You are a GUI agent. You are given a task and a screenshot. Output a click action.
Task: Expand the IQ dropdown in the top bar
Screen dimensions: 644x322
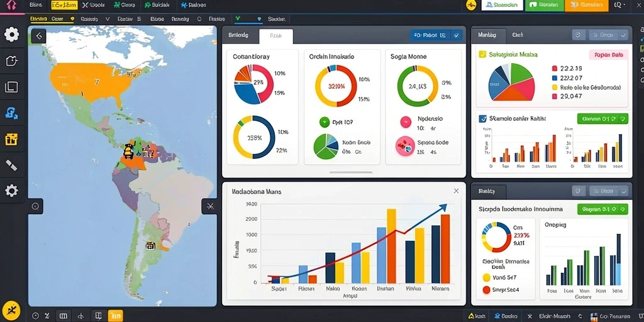pos(619,5)
